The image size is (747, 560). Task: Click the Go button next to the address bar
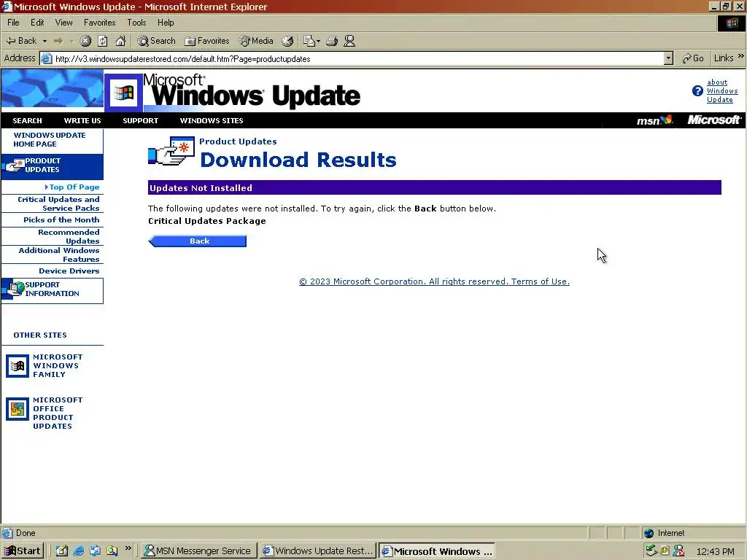click(x=693, y=58)
